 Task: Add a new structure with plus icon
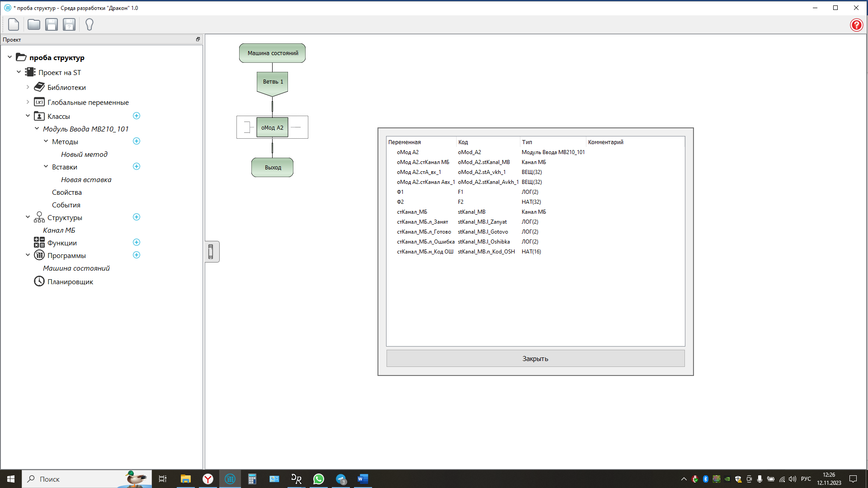pos(137,217)
